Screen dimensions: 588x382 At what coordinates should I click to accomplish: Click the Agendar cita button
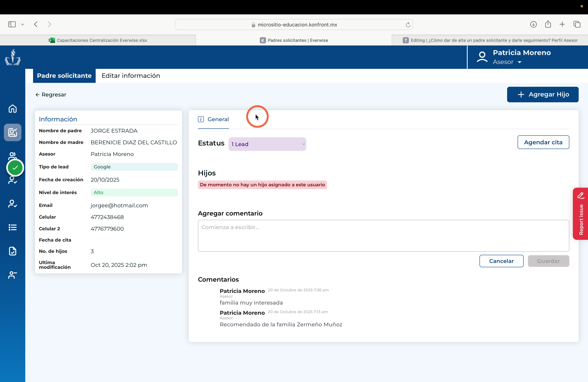[x=543, y=142]
